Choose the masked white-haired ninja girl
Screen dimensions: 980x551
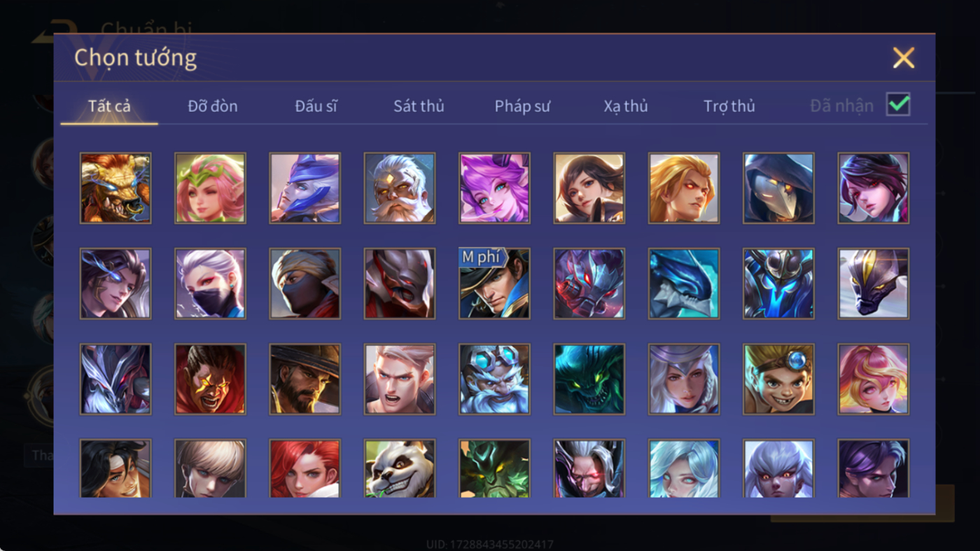point(210,284)
